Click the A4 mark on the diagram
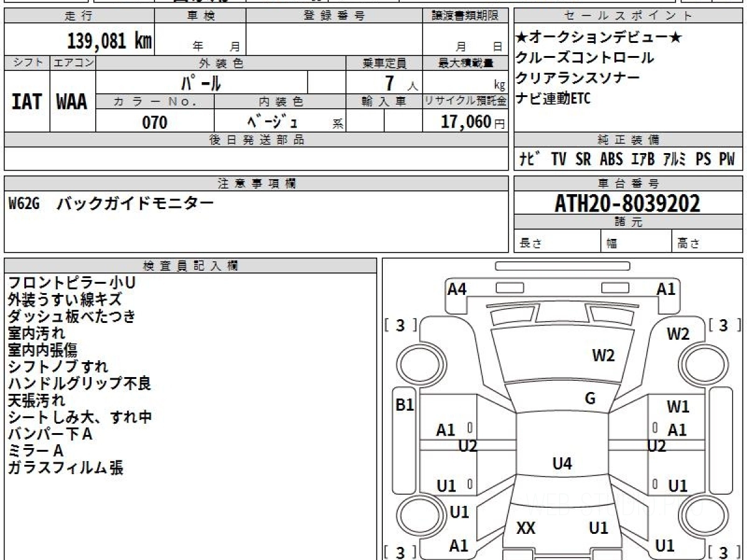This screenshot has width=747, height=560. coord(457,289)
